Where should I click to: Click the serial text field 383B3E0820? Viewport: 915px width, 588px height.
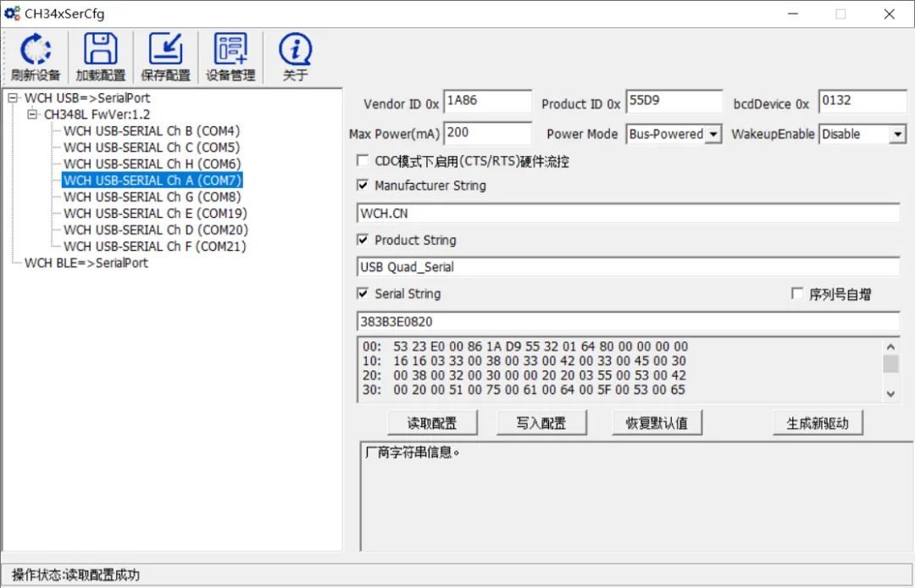pyautogui.click(x=628, y=321)
